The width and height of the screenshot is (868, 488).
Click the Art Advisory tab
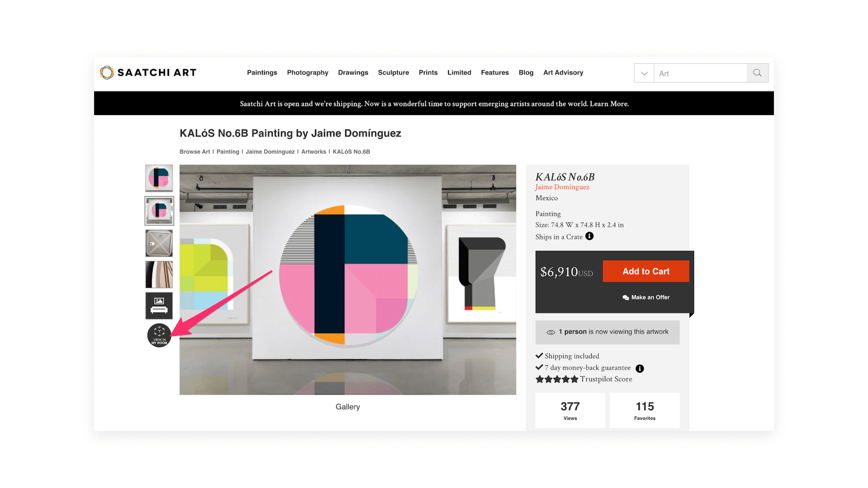(563, 72)
